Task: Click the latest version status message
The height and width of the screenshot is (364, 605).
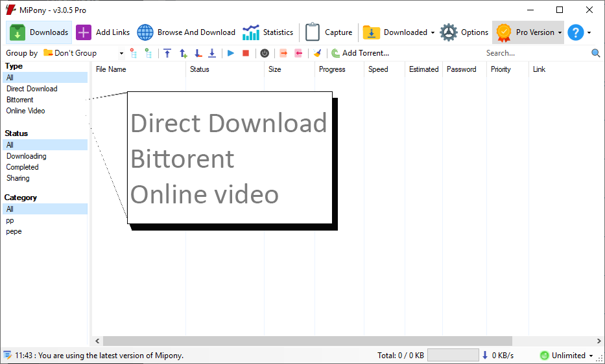Action: 99,356
